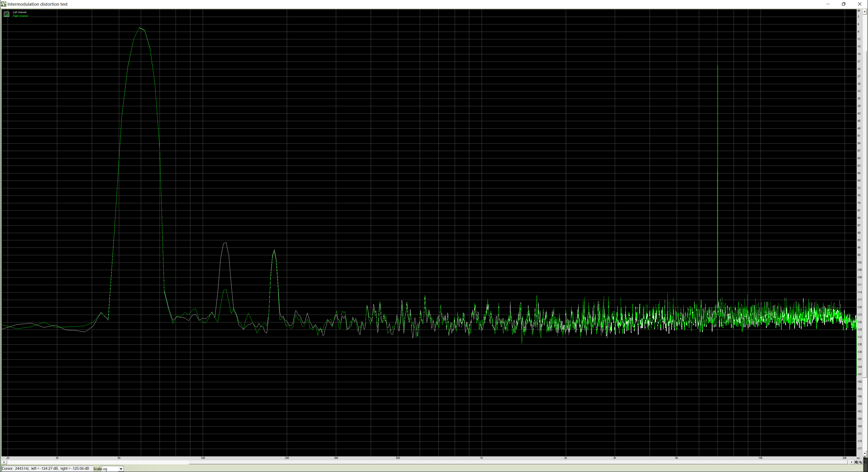Click the Scale combo box text field
This screenshot has height=472, width=868.
[109, 469]
